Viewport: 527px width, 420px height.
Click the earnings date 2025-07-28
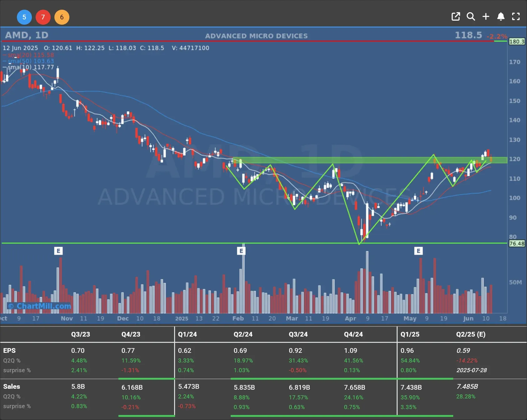coord(472,370)
